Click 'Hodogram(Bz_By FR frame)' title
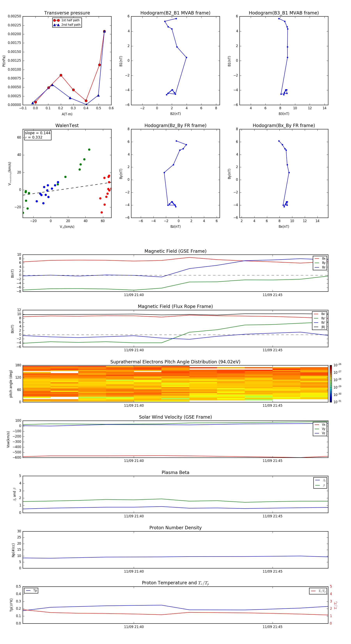Viewport: 351px width, 644px height. point(175,125)
